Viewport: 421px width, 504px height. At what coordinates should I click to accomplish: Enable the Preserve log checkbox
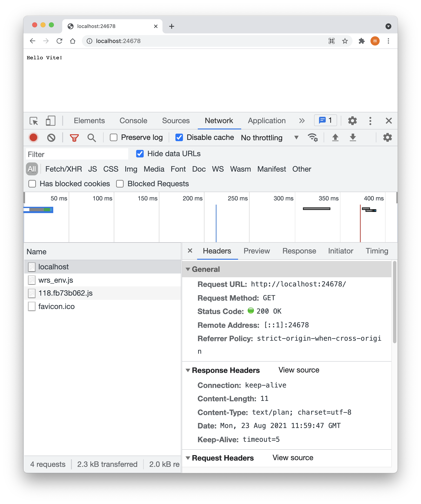pyautogui.click(x=114, y=138)
